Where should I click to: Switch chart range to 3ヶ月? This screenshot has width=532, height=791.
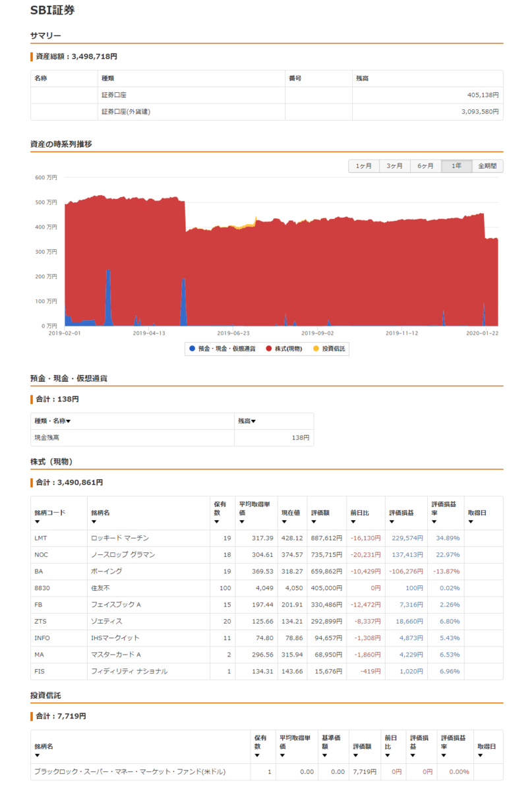(395, 166)
